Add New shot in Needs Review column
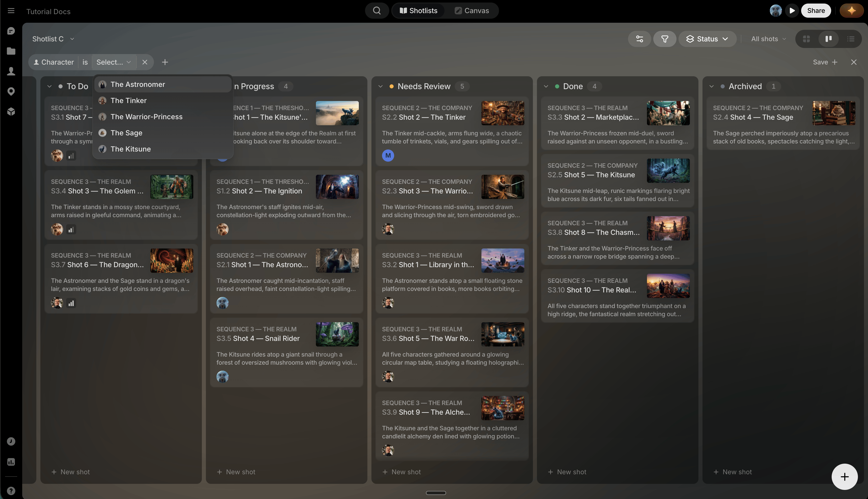 pyautogui.click(x=401, y=472)
